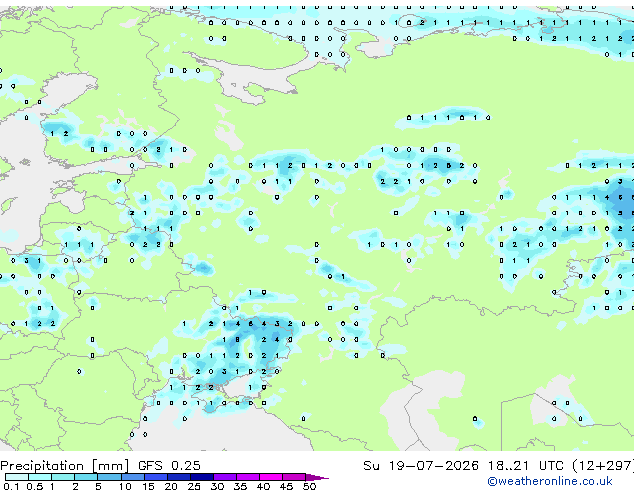Select the 2–5 mm legend swatch
The image size is (634, 490).
pos(86,477)
